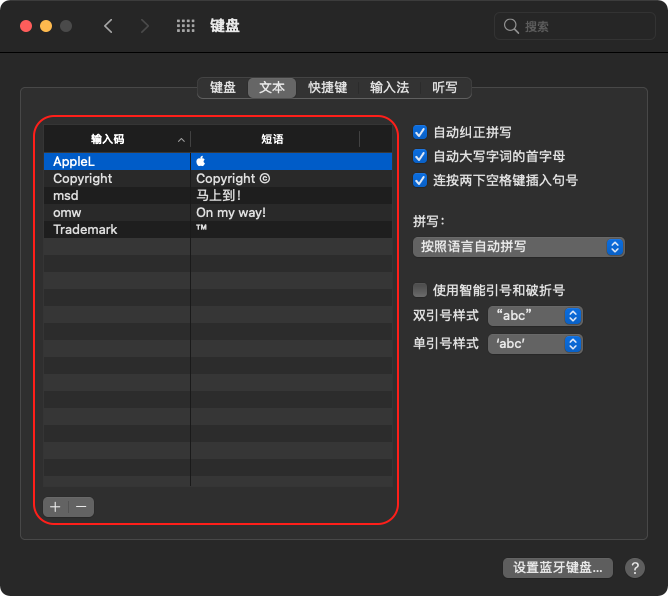
Task: Switch to the 快捷键 tab
Action: click(327, 88)
